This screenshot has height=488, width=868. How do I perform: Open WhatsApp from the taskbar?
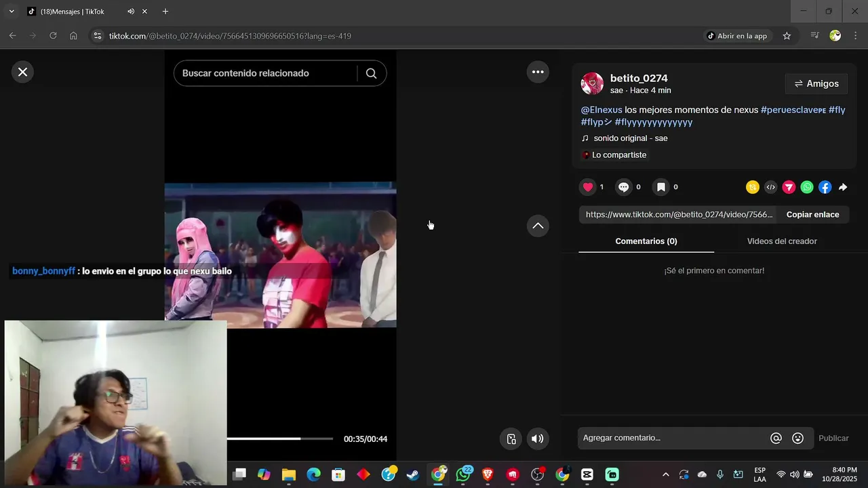(x=463, y=474)
